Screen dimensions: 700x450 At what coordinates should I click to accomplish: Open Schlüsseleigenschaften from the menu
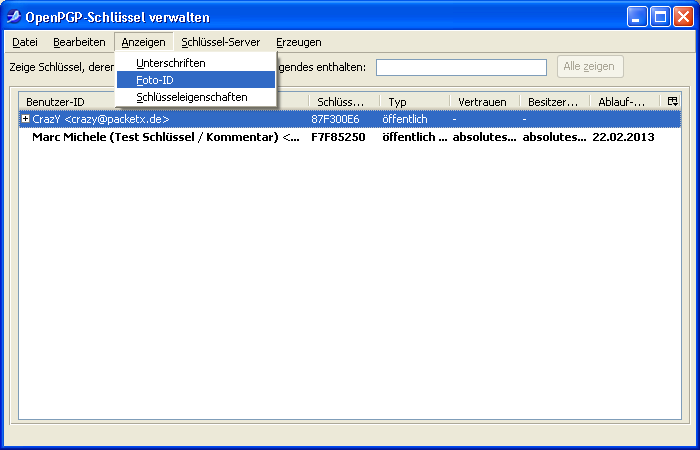[196, 97]
